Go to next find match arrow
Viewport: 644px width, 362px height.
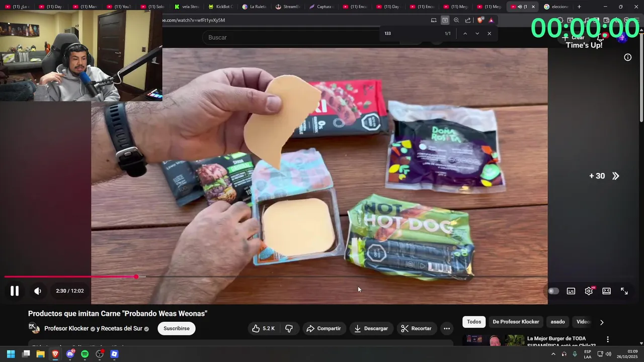pos(477,34)
